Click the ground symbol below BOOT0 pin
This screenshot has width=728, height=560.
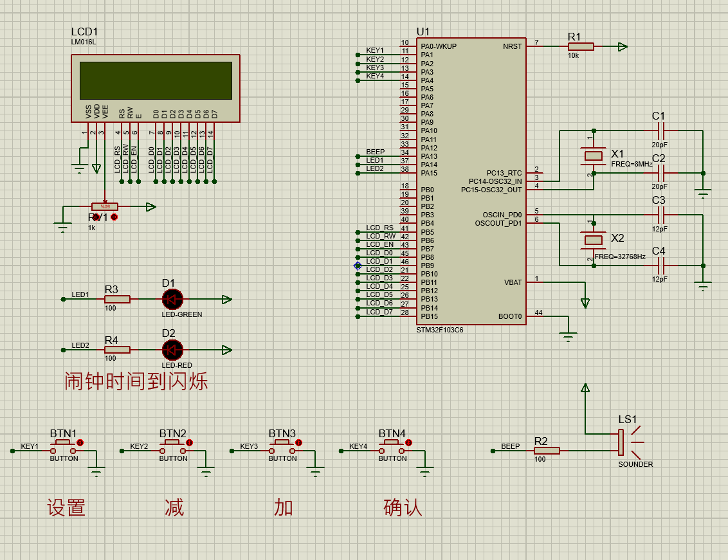coord(569,335)
